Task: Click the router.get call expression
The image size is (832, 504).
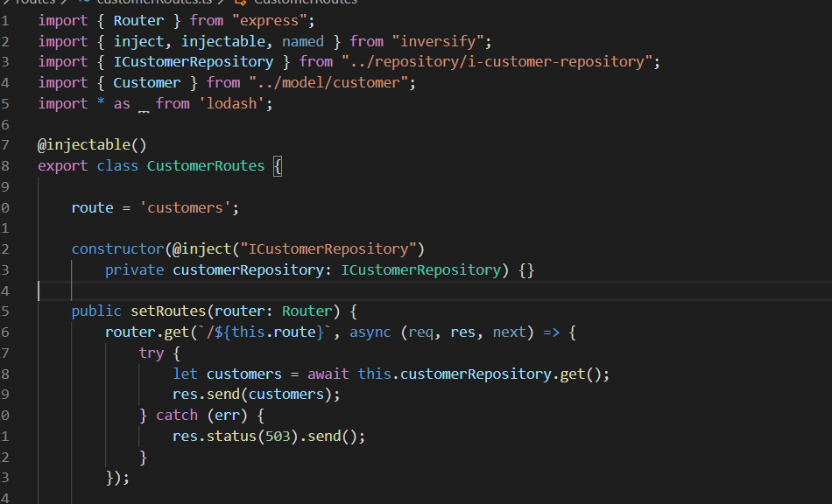Action: (x=162, y=332)
